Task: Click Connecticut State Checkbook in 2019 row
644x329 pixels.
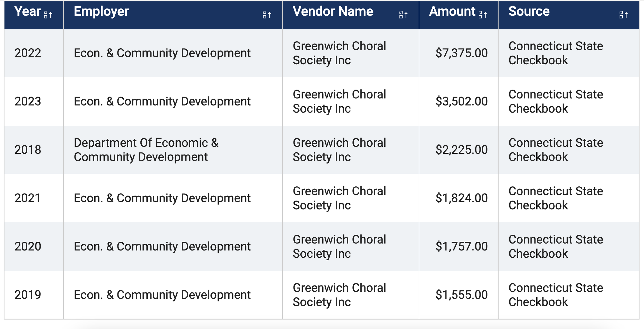Action: pos(556,295)
